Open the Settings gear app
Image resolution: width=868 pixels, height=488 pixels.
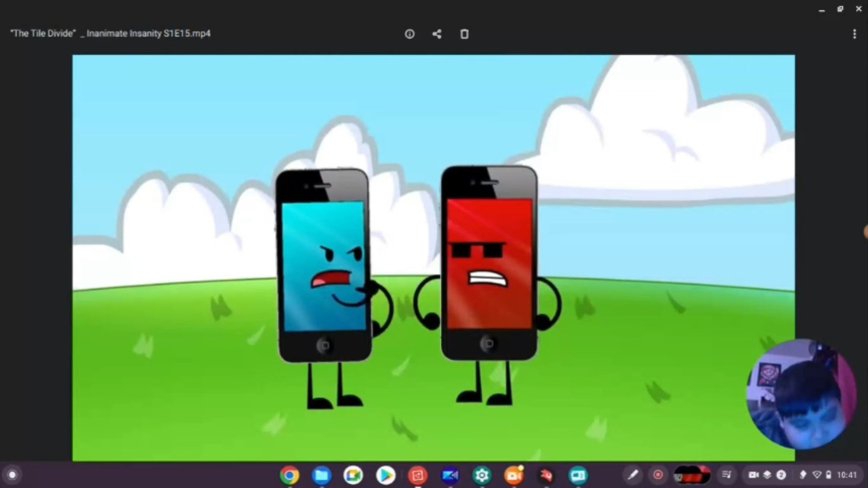point(482,475)
